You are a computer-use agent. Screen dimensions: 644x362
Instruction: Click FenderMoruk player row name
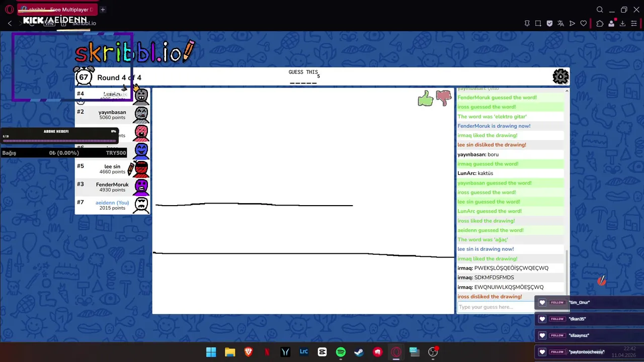coord(112,185)
